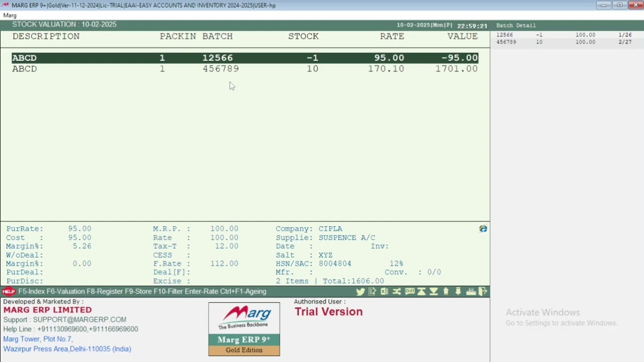The height and width of the screenshot is (362, 644).
Task: Click the Salt XYZ value
Action: coord(326,255)
